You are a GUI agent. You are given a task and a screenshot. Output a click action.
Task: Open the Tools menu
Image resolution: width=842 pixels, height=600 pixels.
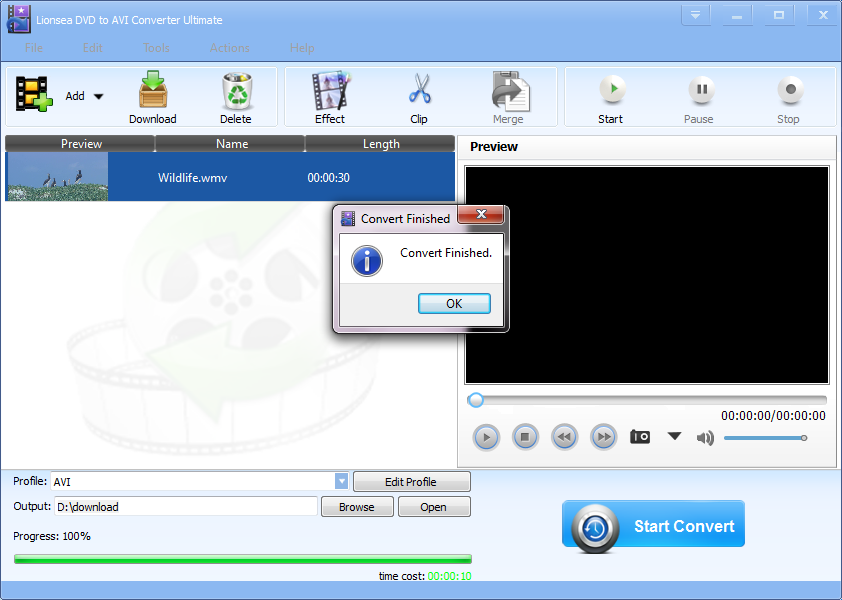pos(156,48)
